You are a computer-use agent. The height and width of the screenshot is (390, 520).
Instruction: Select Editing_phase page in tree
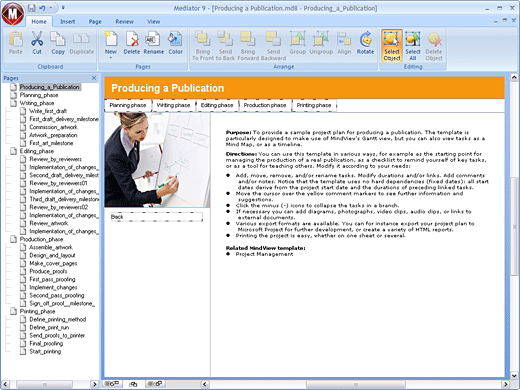click(37, 151)
